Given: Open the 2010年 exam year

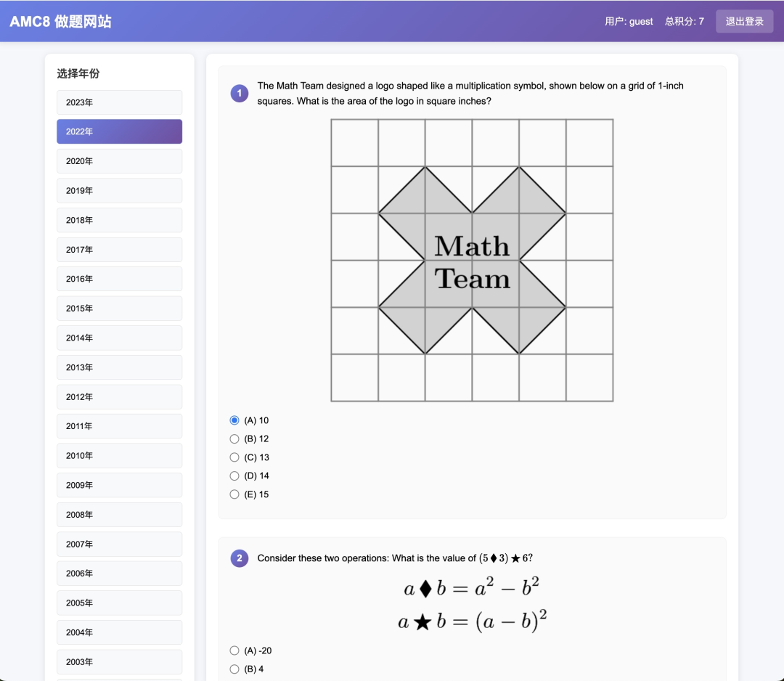Looking at the screenshot, I should [x=119, y=456].
